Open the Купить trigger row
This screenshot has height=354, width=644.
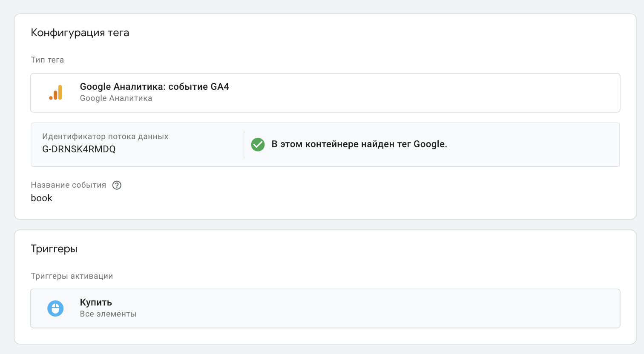point(325,308)
